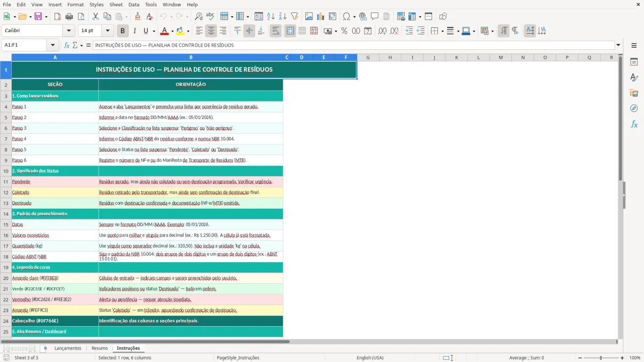Click Increase Indent icon
This screenshot has width=644, height=362.
coord(409,31)
